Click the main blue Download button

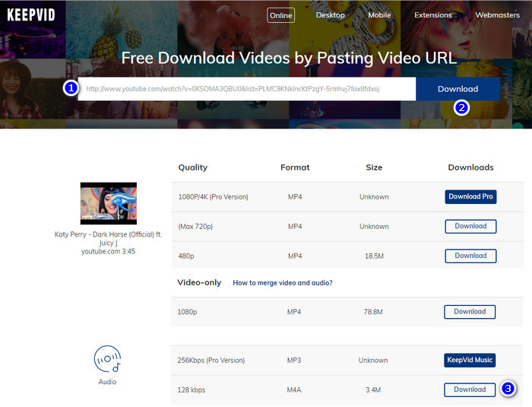click(458, 89)
